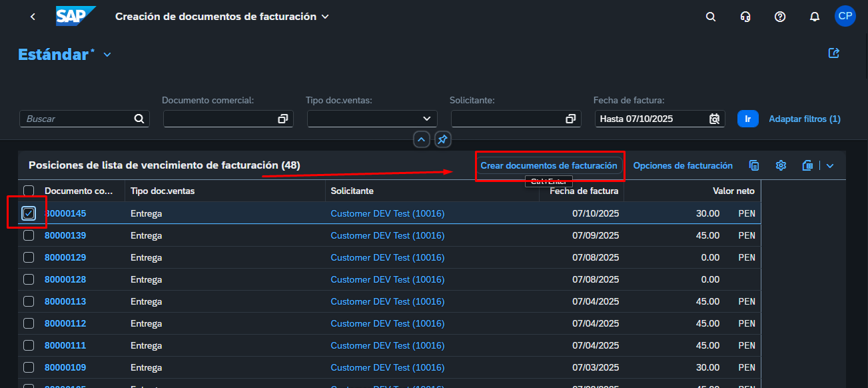Open calendar picker for Fecha de factura
Screen dimensions: 868x388
point(714,119)
